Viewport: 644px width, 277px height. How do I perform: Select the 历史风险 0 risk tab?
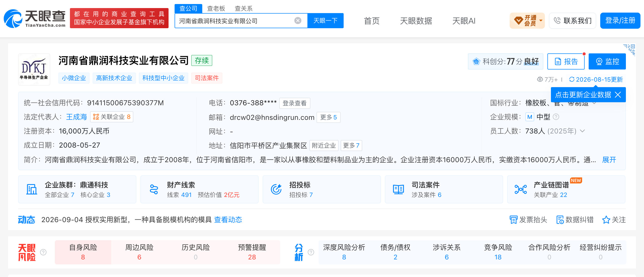click(x=196, y=252)
